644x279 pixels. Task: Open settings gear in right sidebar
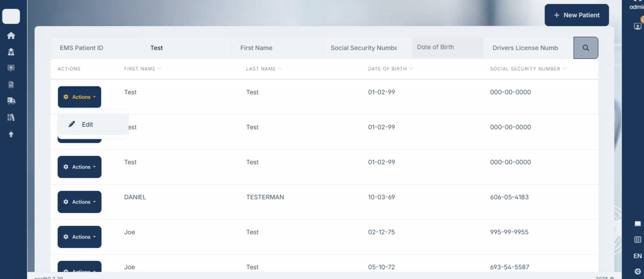point(638,271)
